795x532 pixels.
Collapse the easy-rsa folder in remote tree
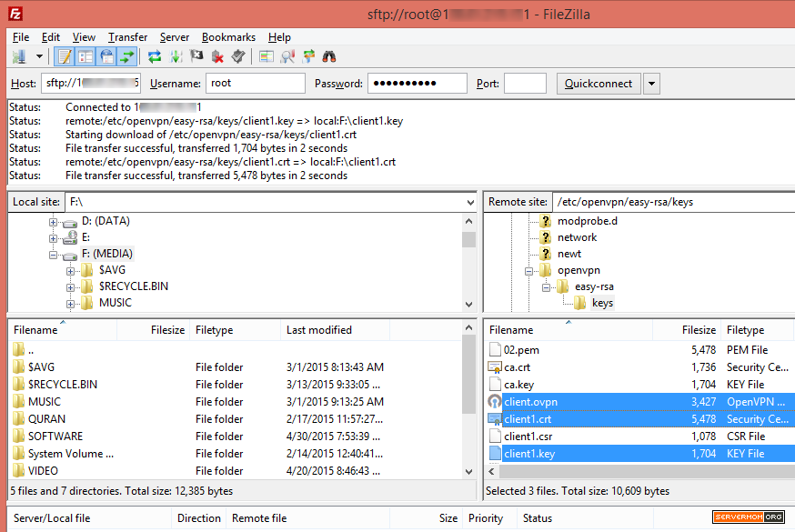(546, 287)
